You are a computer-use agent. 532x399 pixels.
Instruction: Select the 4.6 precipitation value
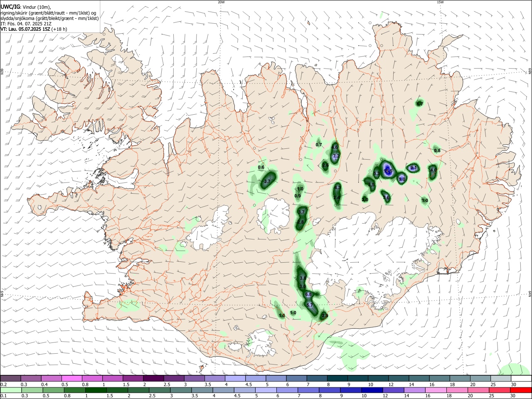[x=335, y=147]
